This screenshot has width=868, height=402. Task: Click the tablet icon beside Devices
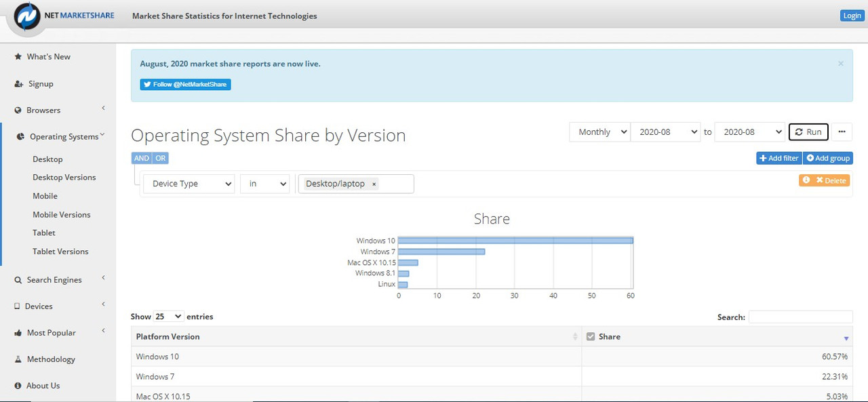(18, 306)
